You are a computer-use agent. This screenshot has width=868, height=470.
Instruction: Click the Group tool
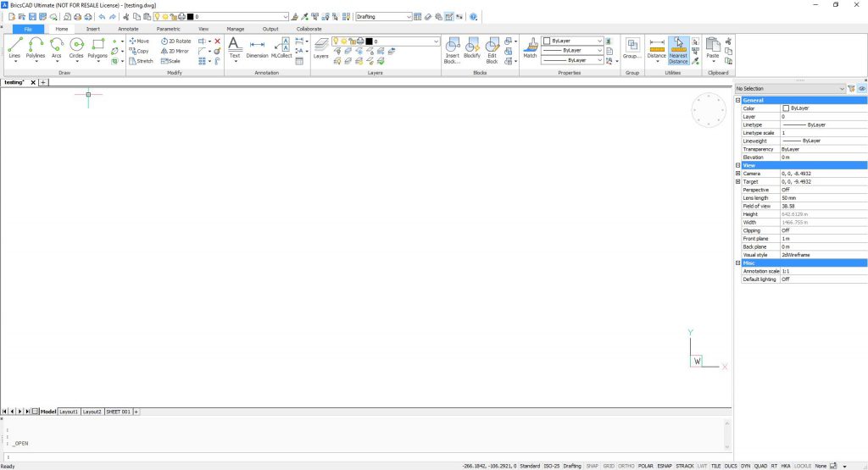[632, 48]
